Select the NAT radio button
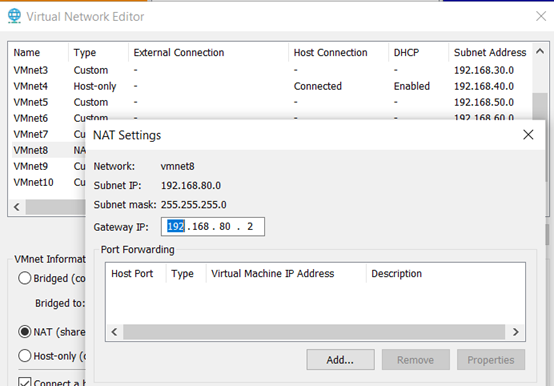 pyautogui.click(x=24, y=332)
